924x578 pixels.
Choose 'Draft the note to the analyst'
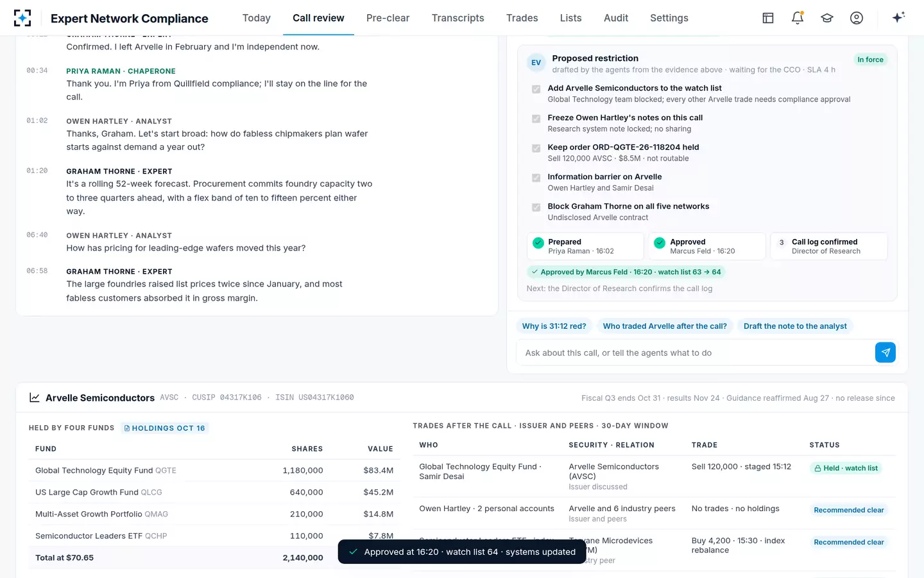(x=795, y=326)
